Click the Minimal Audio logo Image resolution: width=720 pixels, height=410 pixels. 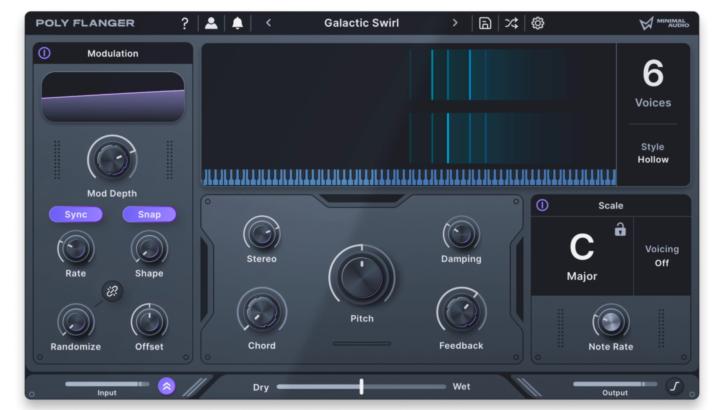(x=664, y=23)
